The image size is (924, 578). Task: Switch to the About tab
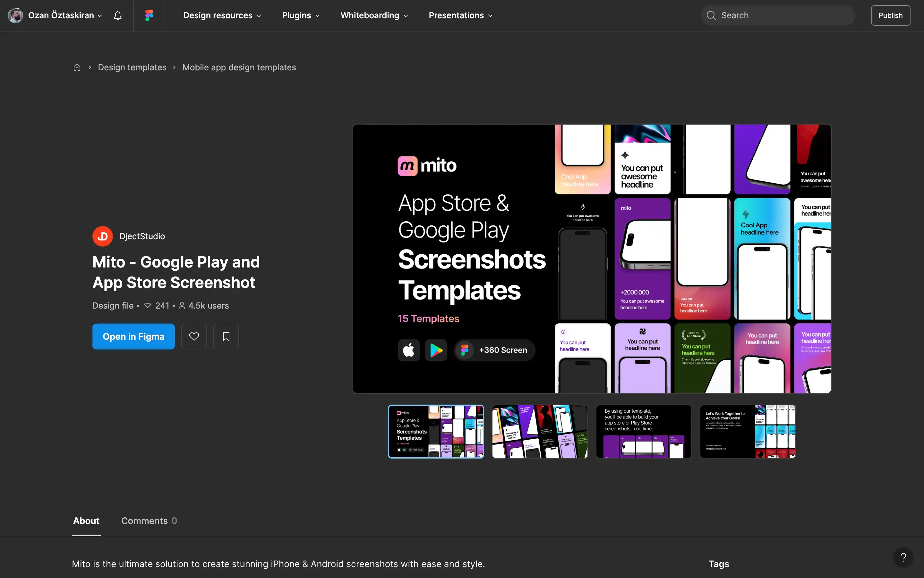tap(86, 521)
